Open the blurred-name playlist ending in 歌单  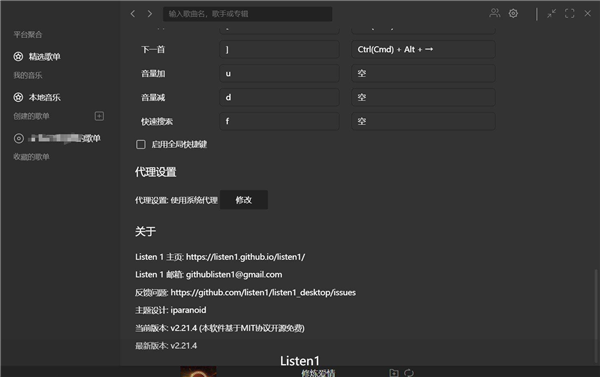(57, 138)
